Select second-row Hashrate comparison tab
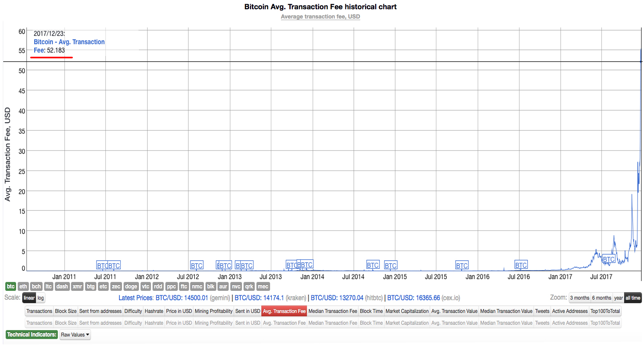This screenshot has width=644, height=346. click(154, 323)
